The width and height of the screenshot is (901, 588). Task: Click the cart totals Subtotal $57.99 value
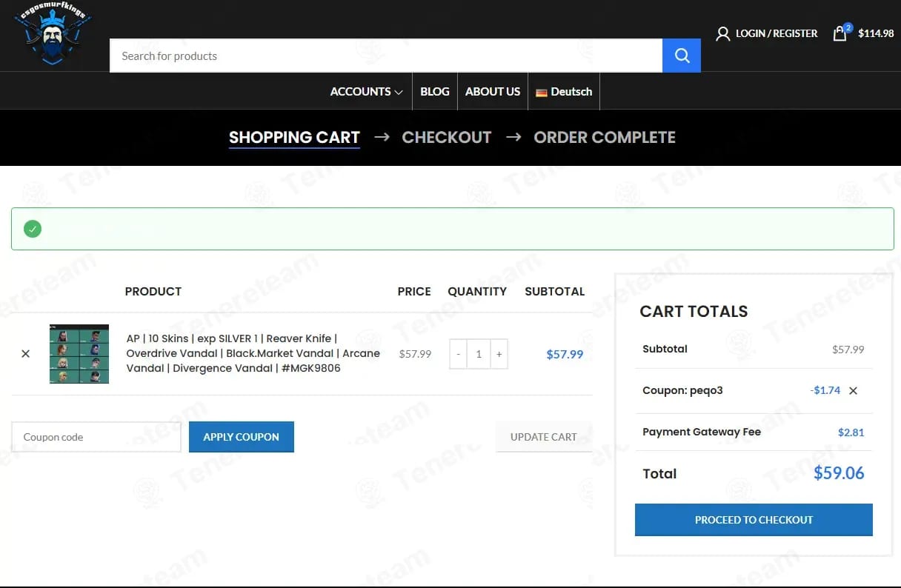[x=848, y=349]
